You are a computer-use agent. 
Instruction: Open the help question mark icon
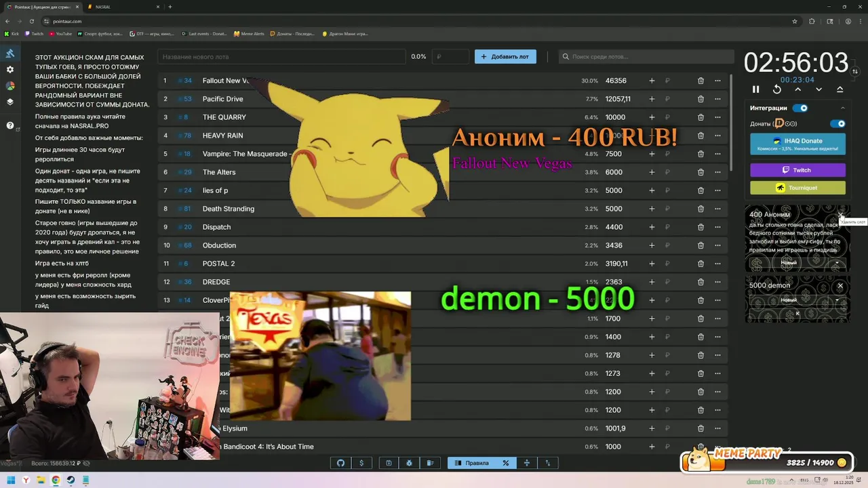[x=10, y=125]
